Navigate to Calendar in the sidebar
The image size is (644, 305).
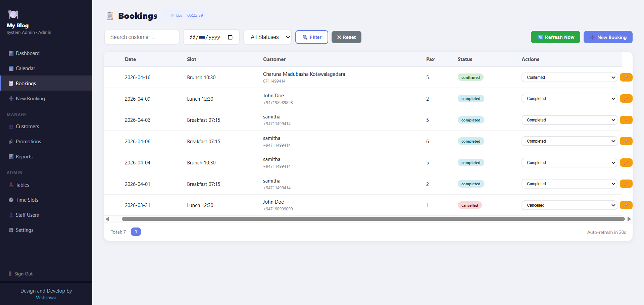[25, 68]
